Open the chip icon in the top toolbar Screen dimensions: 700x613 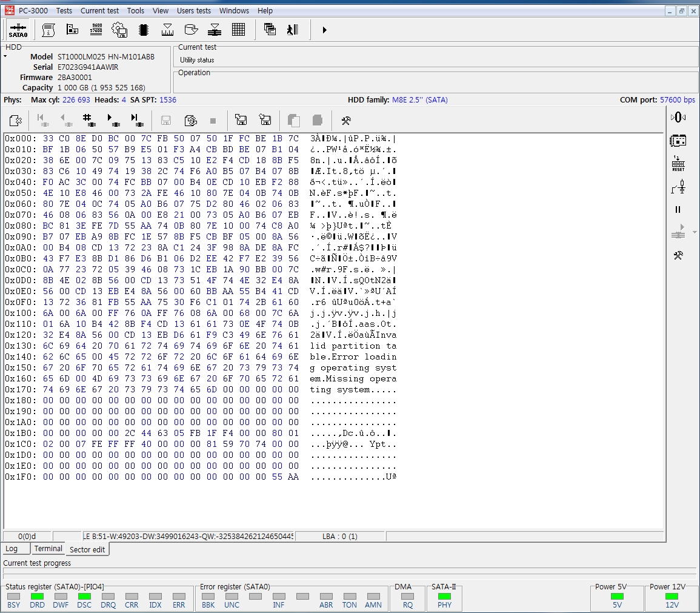coord(144,30)
